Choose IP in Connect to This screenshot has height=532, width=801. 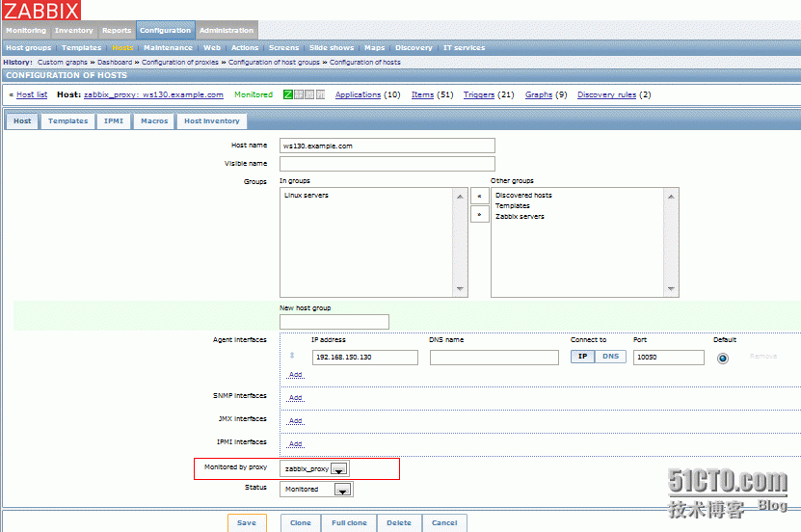(583, 357)
